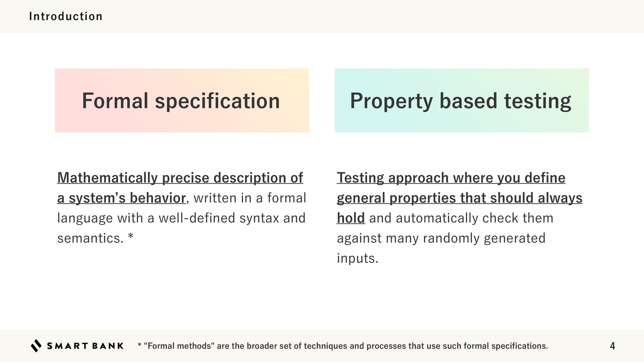This screenshot has height=362, width=644.
Task: Click 'and automatically check them' text
Action: (461, 218)
